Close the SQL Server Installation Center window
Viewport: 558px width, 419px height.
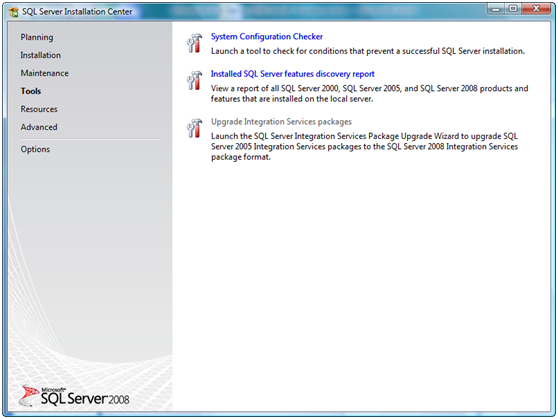point(536,9)
